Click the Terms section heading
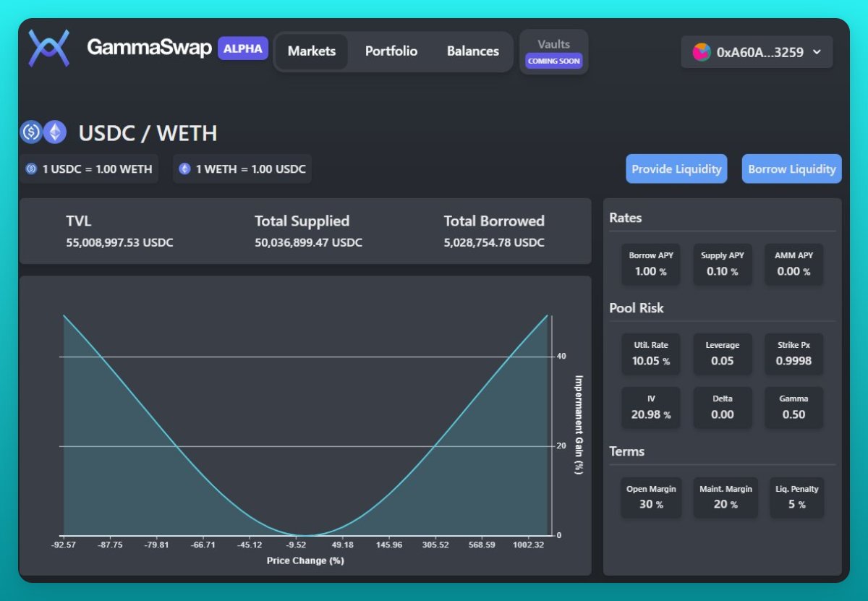Screen dimensions: 868x601 pyautogui.click(x=626, y=451)
